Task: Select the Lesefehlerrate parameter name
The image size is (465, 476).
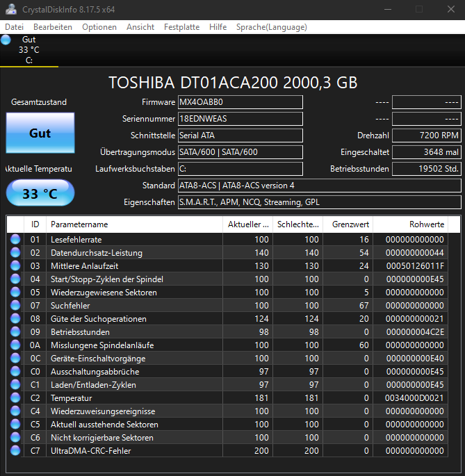Action: (76, 240)
